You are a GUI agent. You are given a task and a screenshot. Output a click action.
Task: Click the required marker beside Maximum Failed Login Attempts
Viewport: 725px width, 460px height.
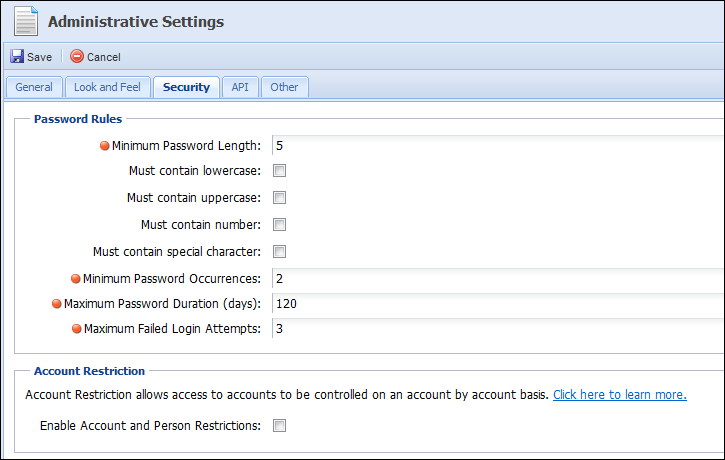coord(77,329)
